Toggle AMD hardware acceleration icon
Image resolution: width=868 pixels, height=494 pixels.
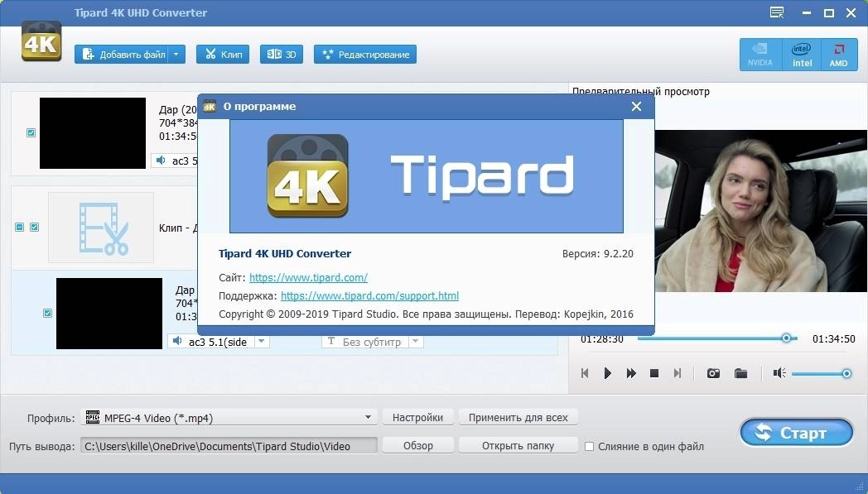pyautogui.click(x=839, y=55)
